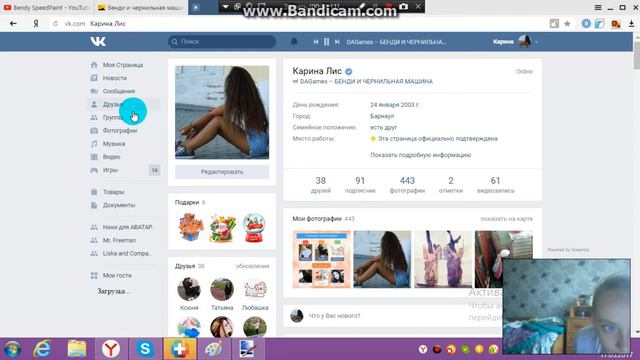The width and height of the screenshot is (640, 360).
Task: Open browser downloads arrow icon
Action: tap(631, 24)
